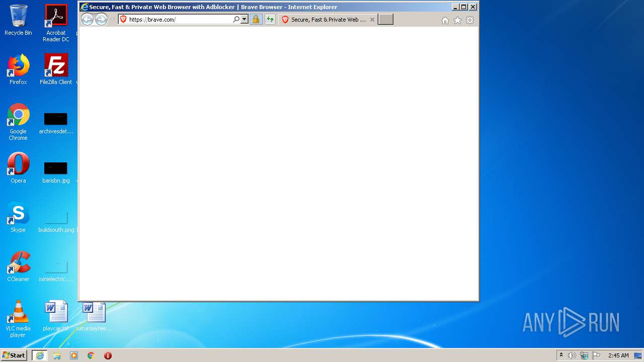Select saturdayfee Word document
644x362 pixels.
[94, 316]
